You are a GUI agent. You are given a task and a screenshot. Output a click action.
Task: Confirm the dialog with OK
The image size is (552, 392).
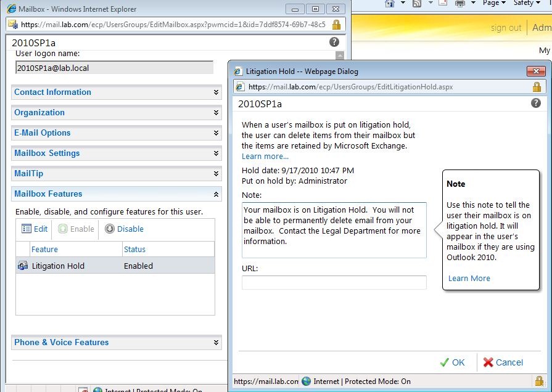pyautogui.click(x=453, y=362)
